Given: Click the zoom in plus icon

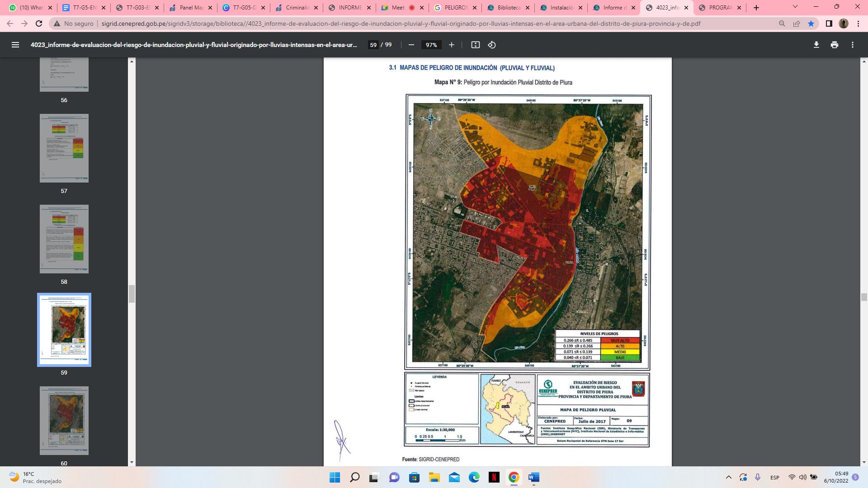Looking at the screenshot, I should point(451,45).
